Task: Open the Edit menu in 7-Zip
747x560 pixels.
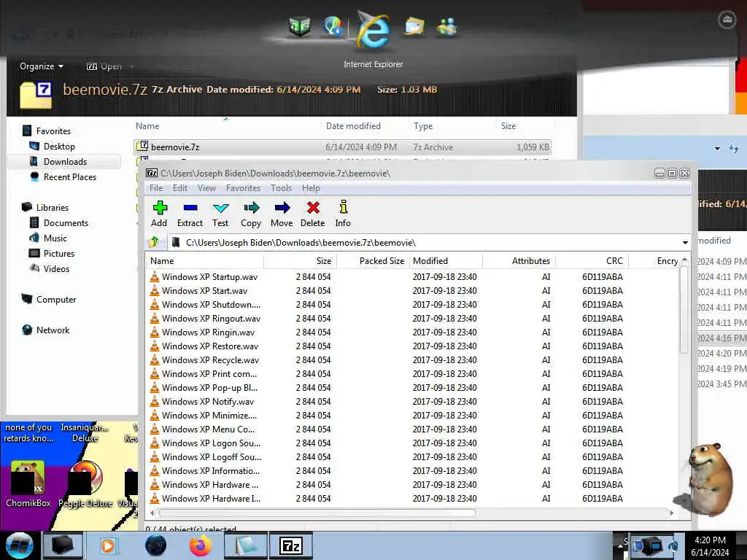Action: point(180,188)
